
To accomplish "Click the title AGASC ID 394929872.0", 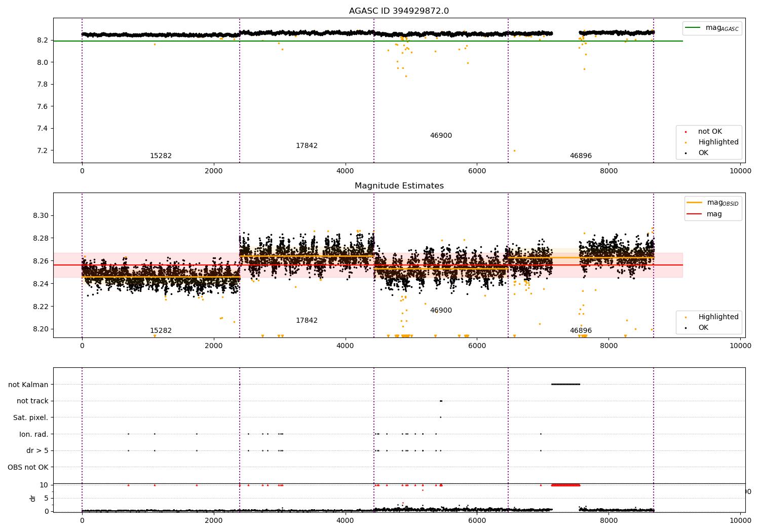I will pyautogui.click(x=399, y=11).
